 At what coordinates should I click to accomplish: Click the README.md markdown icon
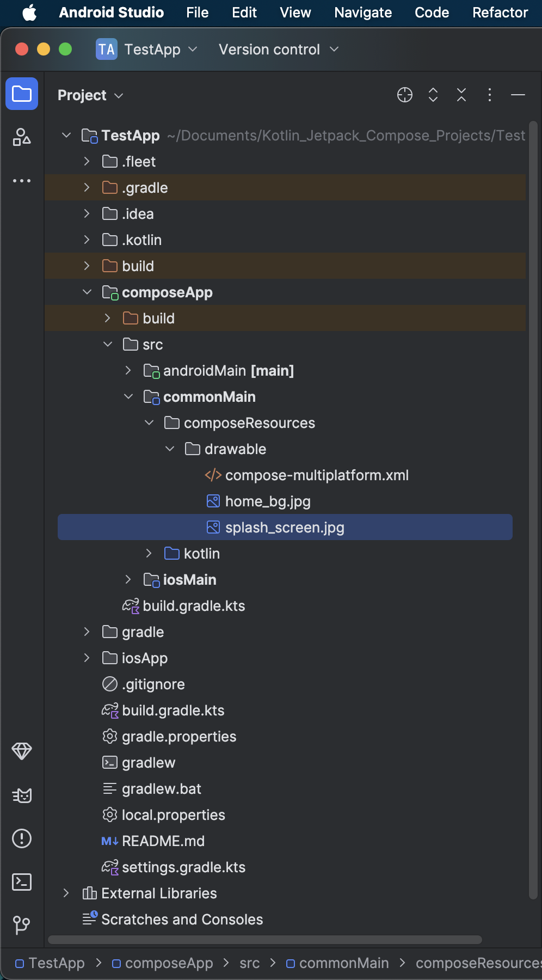point(110,841)
